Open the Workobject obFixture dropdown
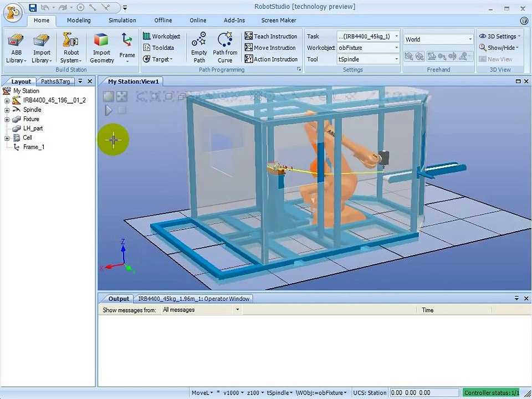The image size is (532, 399). (x=368, y=48)
